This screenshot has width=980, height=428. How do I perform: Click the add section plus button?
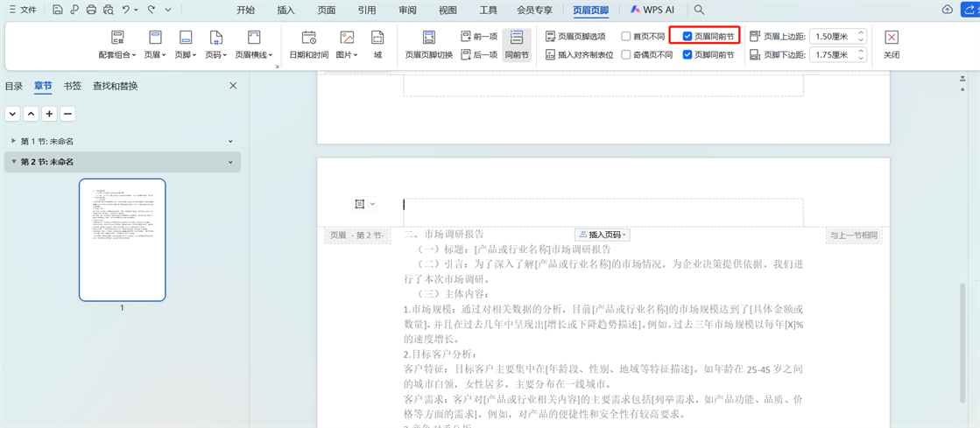pyautogui.click(x=49, y=114)
